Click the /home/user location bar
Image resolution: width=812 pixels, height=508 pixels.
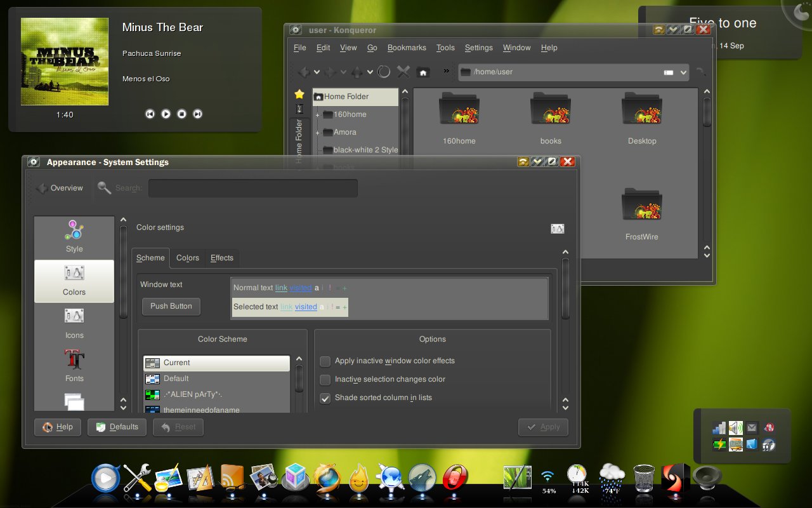[x=565, y=72]
